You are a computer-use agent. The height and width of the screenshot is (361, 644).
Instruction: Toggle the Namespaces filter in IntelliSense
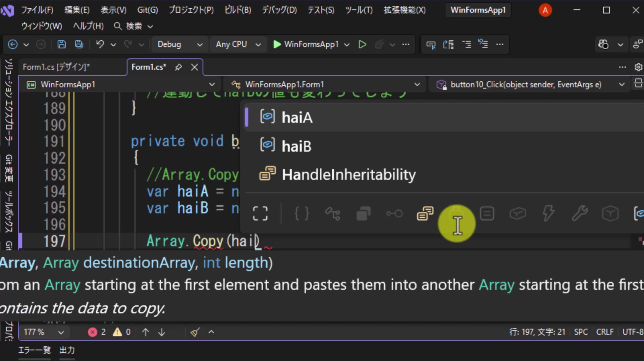click(x=302, y=213)
